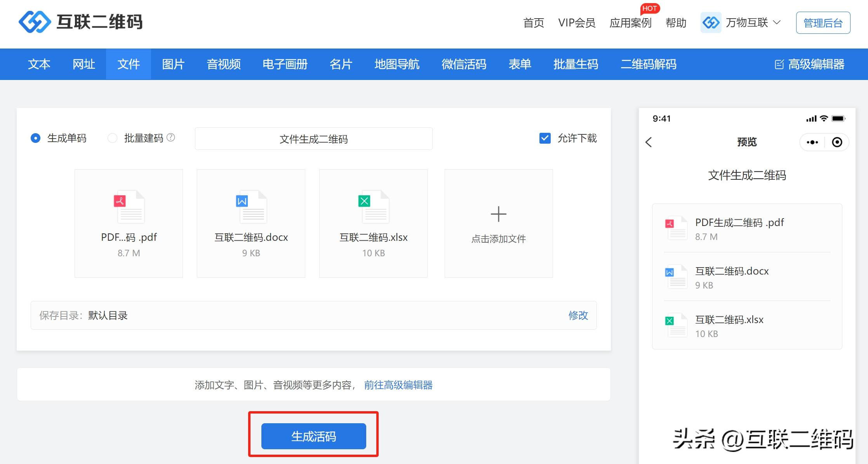Click the Word docx file icon

coord(251,207)
